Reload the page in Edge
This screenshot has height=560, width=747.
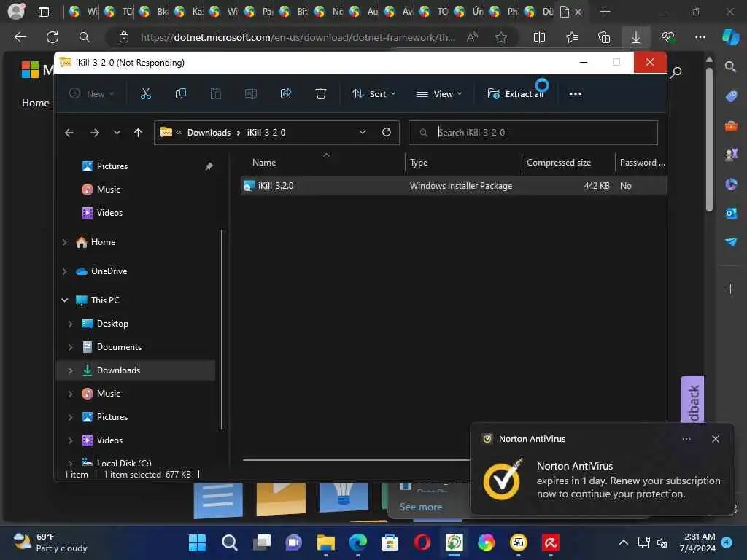pyautogui.click(x=53, y=37)
